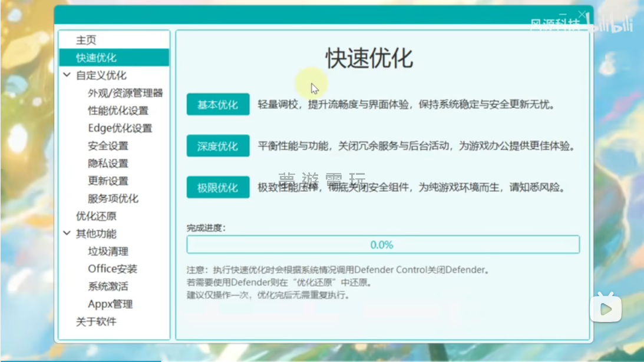Open 外观/资源管理器 settings
Screen dimensions: 644x362
tap(125, 93)
